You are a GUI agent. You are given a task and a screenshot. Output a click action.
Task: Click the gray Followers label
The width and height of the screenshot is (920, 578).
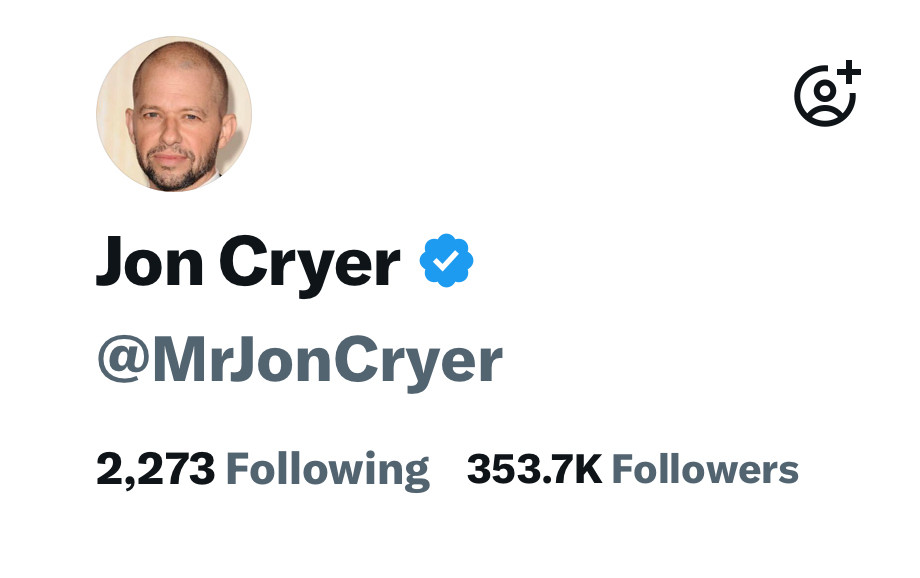point(705,469)
